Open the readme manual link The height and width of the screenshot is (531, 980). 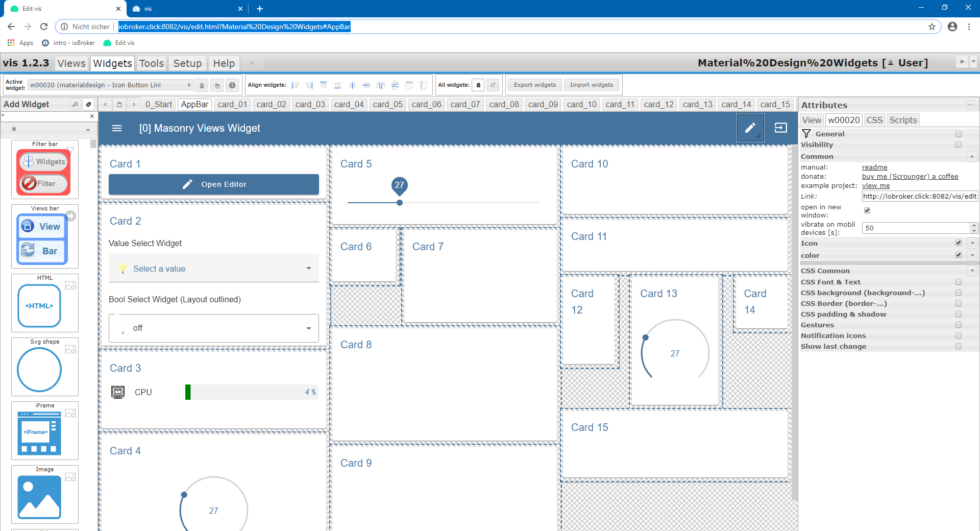874,167
